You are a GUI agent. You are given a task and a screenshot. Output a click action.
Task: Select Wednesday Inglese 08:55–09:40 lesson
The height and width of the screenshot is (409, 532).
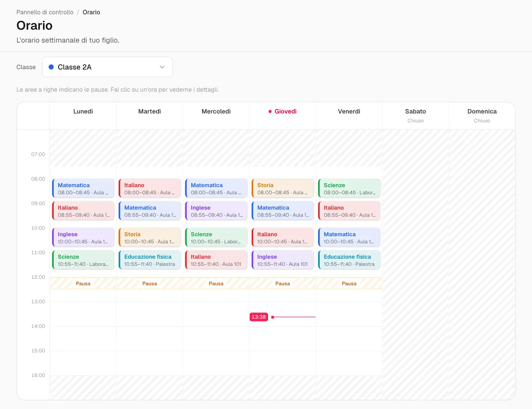click(216, 211)
